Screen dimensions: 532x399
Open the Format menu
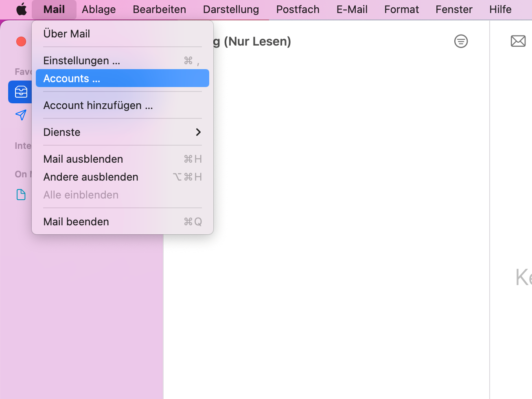coord(402,9)
